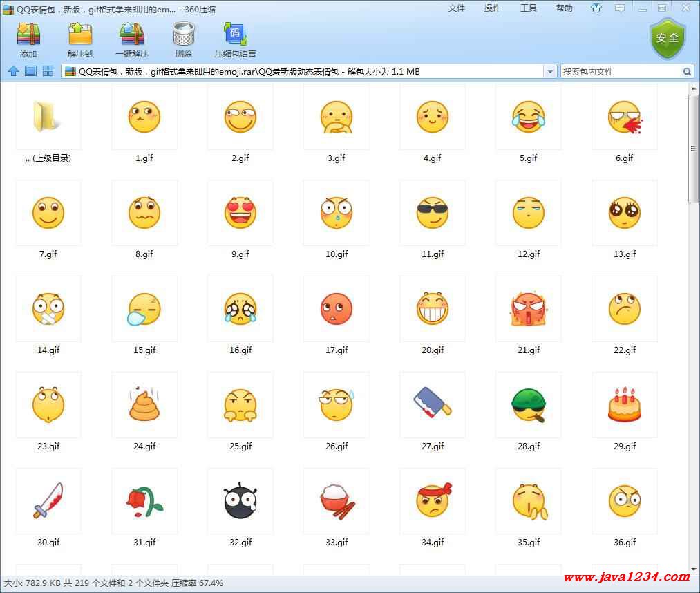The image size is (700, 593).
Task: Select the 4.gif blushing emoji
Action: click(x=432, y=117)
